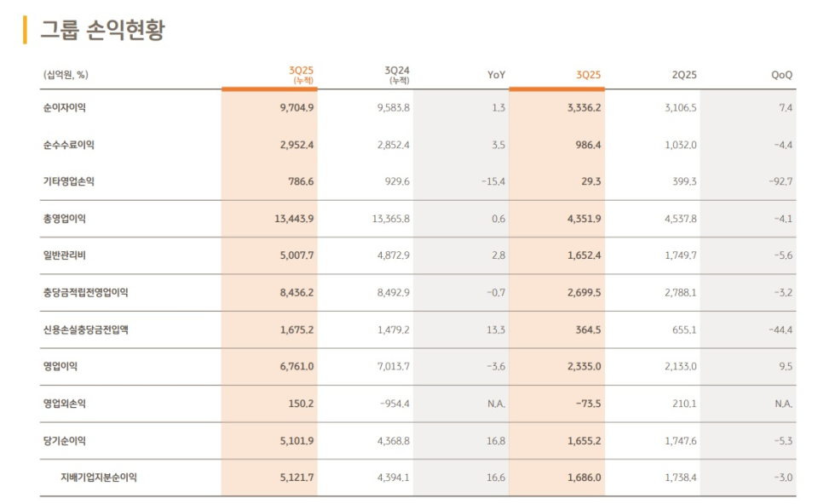
Task: Select the 13,443.9 cumulative total cell
Action: coord(294,219)
